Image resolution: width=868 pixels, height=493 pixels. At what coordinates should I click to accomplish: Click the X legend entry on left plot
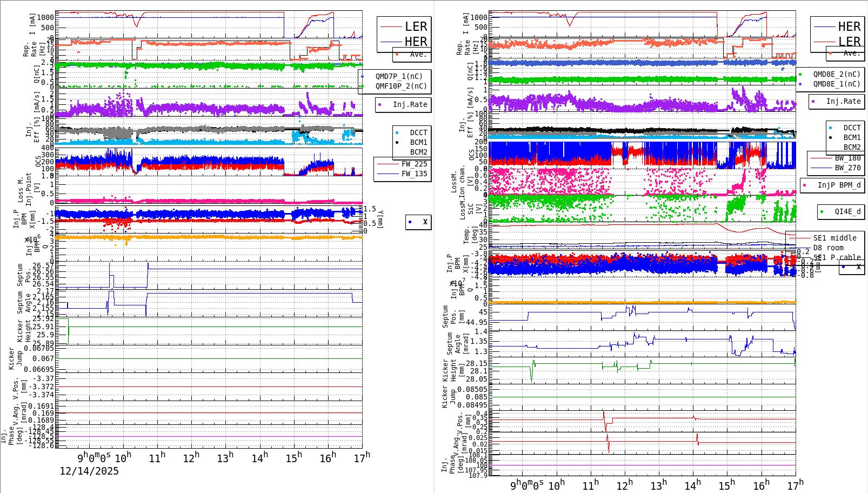[x=417, y=222]
